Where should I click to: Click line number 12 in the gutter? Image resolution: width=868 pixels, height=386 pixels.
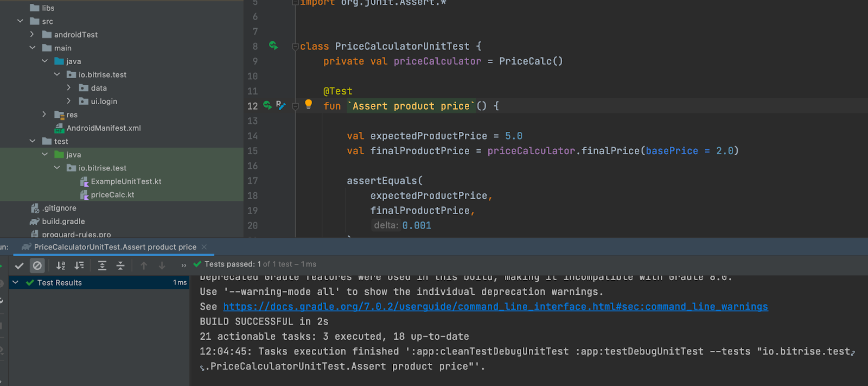[252, 106]
